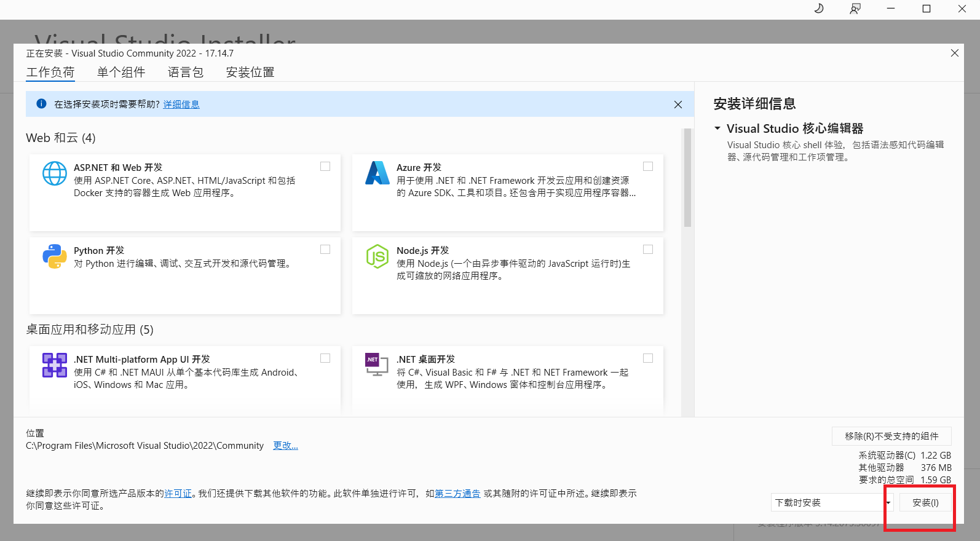
Task: Toggle the dark theme moon icon
Action: tap(819, 9)
